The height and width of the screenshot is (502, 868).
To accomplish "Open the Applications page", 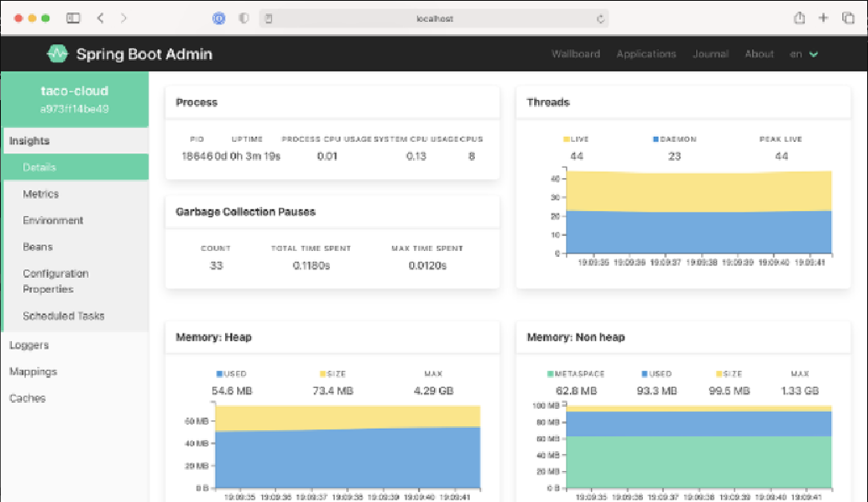I will click(646, 53).
